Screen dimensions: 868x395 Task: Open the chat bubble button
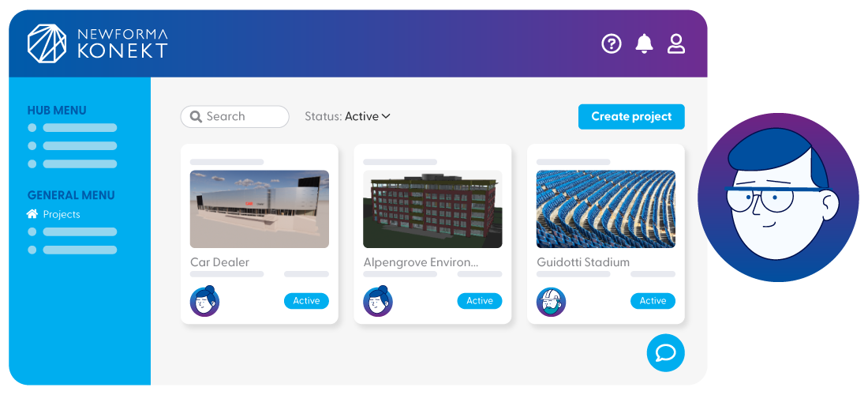click(x=665, y=353)
